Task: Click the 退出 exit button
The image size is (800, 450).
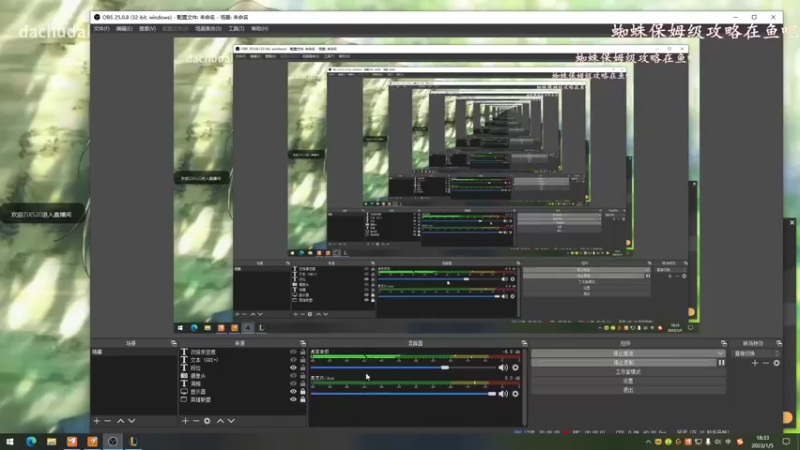Action: [x=628, y=390]
